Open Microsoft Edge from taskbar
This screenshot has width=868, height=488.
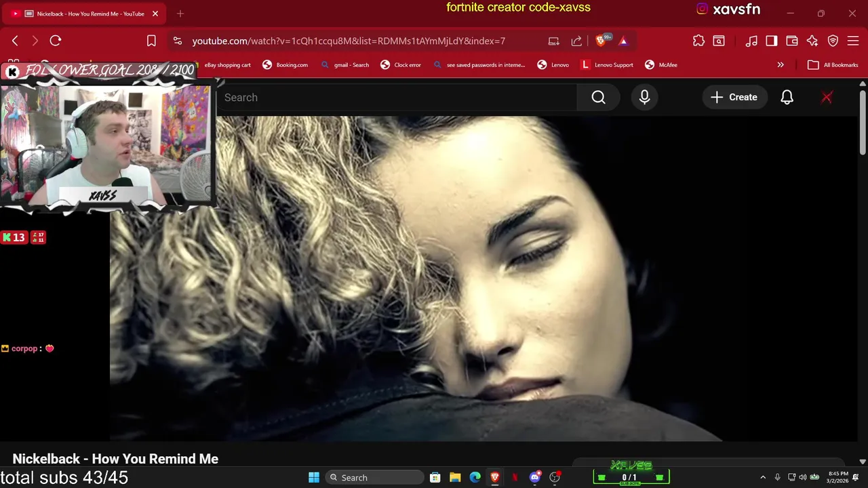tap(475, 478)
